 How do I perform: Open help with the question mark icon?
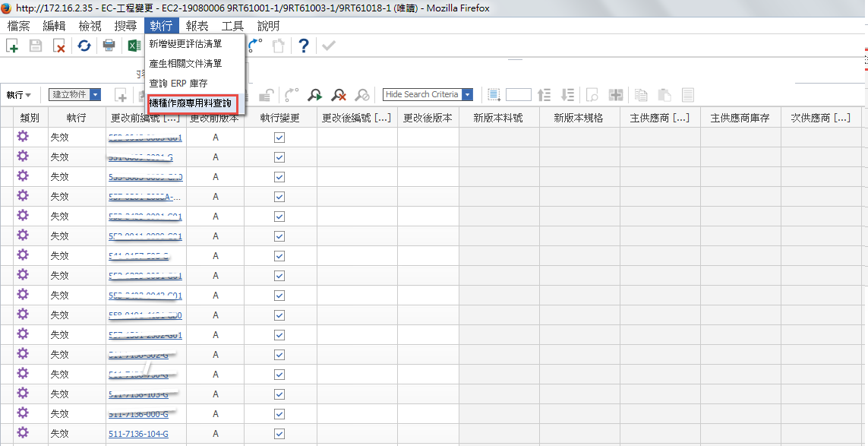[304, 46]
